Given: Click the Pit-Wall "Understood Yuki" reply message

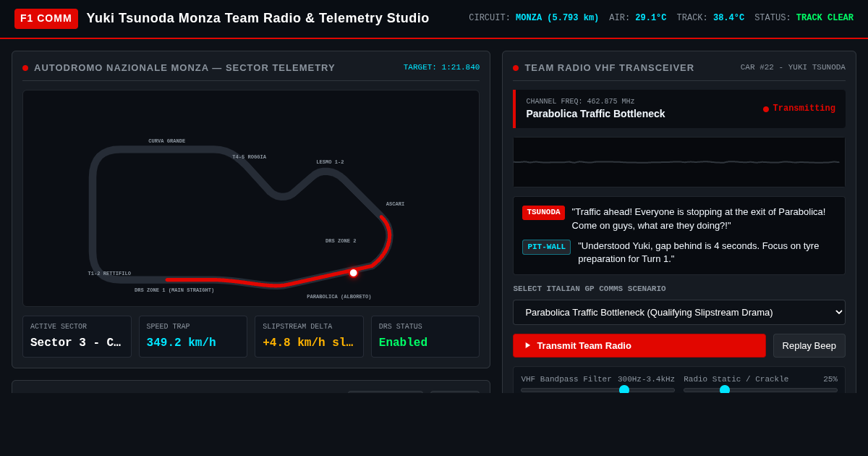Looking at the screenshot, I should [699, 253].
